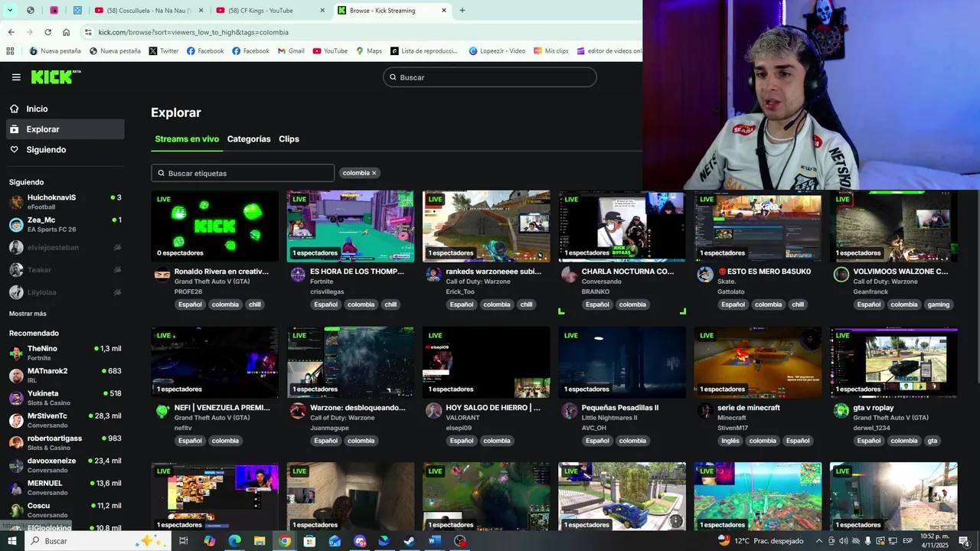Image resolution: width=980 pixels, height=551 pixels.
Task: Open a new browser tab
Action: tap(462, 11)
